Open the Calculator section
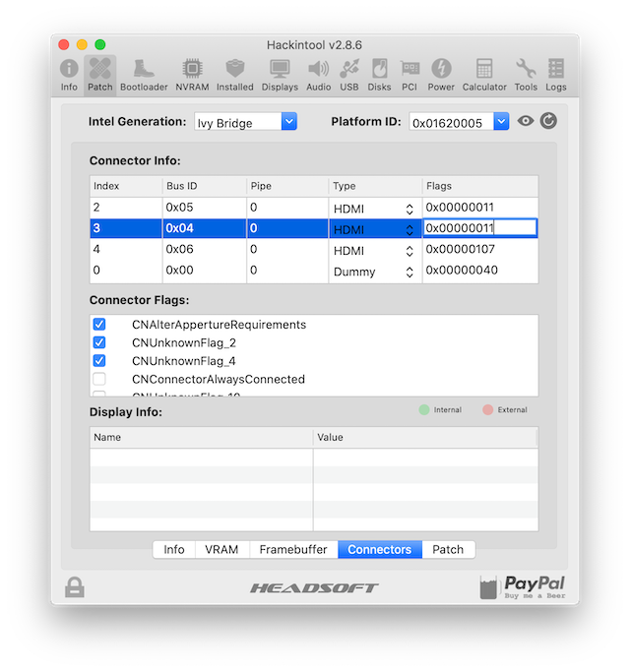This screenshot has width=630, height=672. click(484, 76)
